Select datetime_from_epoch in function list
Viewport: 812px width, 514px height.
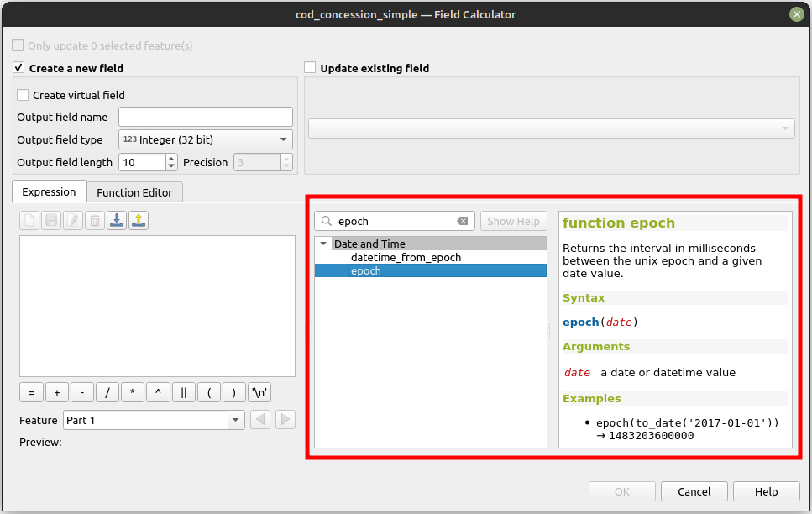pyautogui.click(x=406, y=258)
